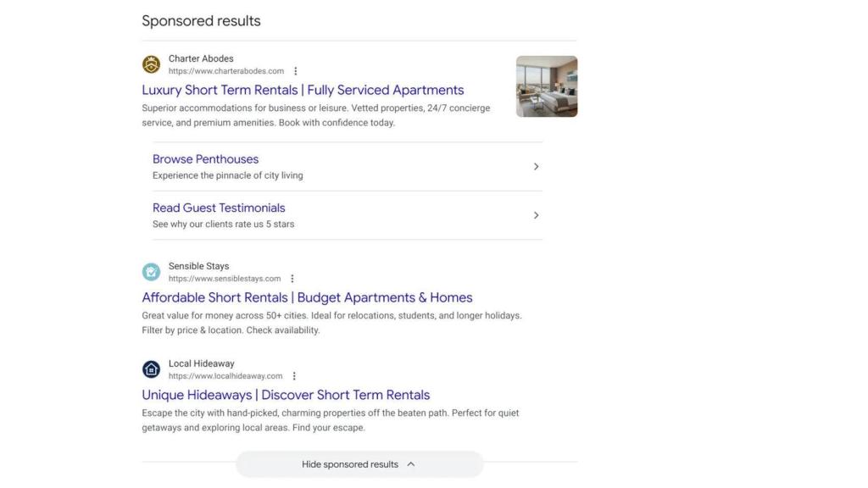The image size is (868, 488).
Task: Click the chevron next to Browse Penthouses
Action: pos(536,166)
